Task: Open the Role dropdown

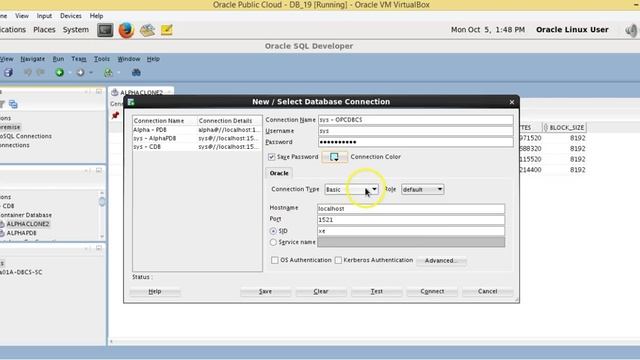Action: click(422, 189)
